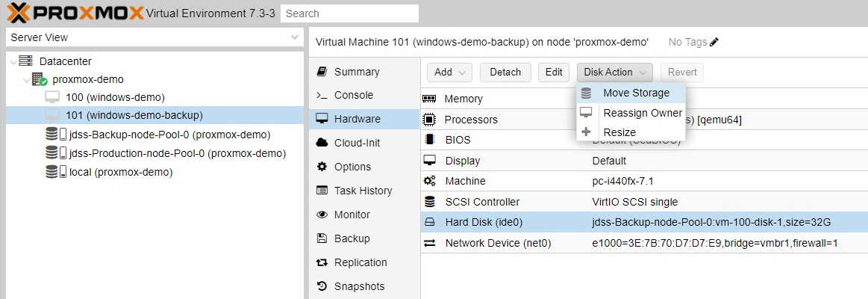Click the Proxmox logo
Image resolution: width=868 pixels, height=299 pixels.
coord(75,12)
